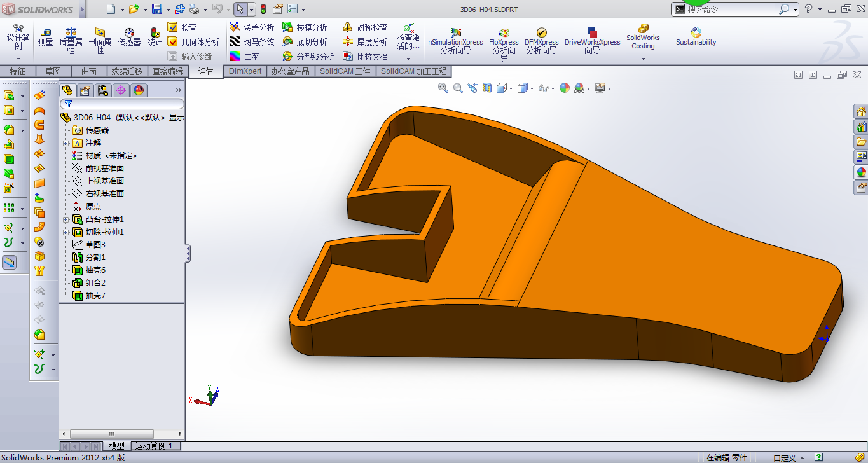Open the Hide/Show Items dropdown arrow

click(553, 89)
